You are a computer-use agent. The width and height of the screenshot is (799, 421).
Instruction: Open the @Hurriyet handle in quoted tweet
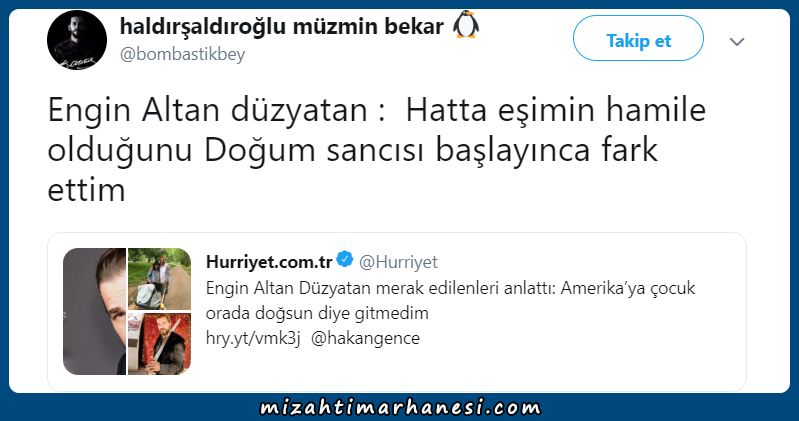click(x=398, y=262)
